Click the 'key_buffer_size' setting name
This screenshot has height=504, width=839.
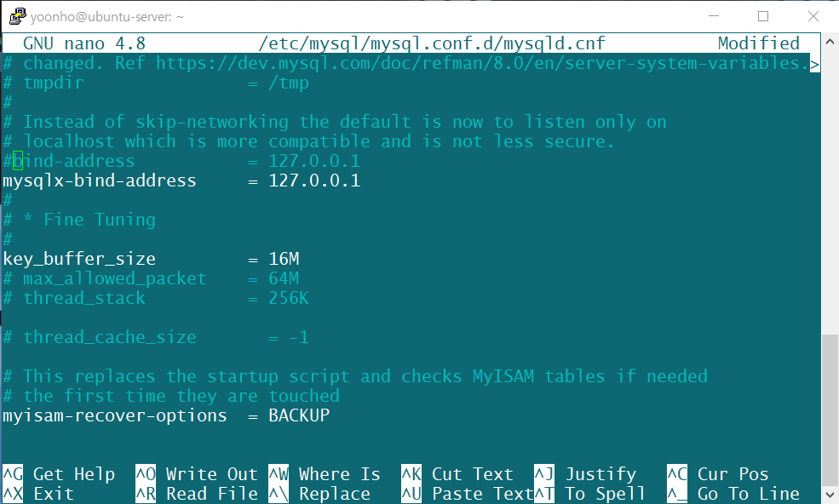pos(79,259)
